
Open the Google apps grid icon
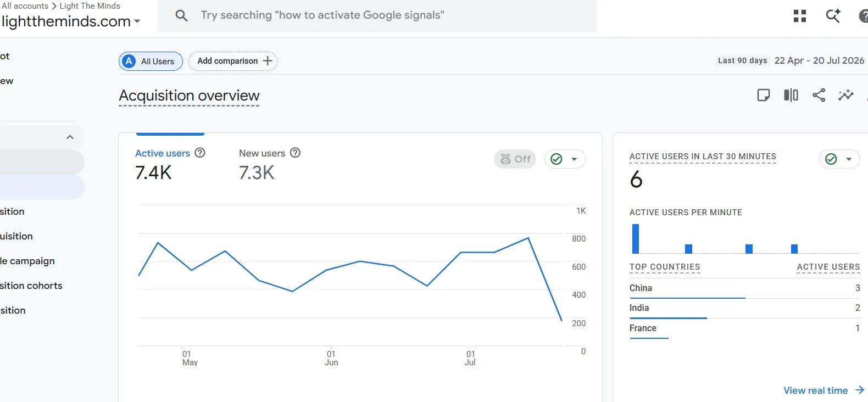tap(800, 16)
